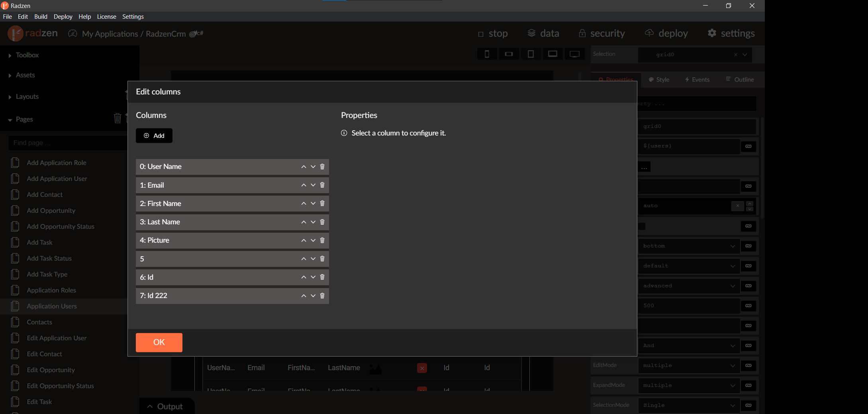
Task: Click the trash icon next to Pages
Action: tap(118, 118)
